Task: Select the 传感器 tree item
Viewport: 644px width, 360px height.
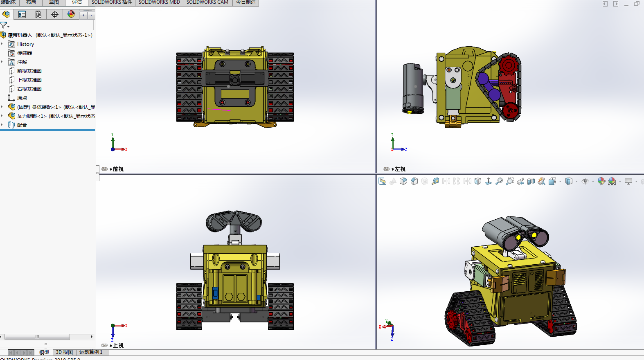Action: [x=20, y=53]
